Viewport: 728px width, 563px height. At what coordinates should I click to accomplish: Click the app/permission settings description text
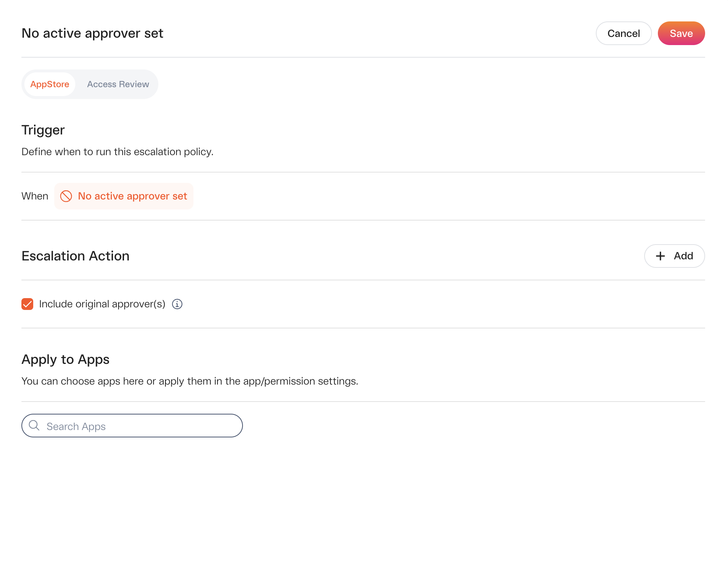tap(190, 381)
